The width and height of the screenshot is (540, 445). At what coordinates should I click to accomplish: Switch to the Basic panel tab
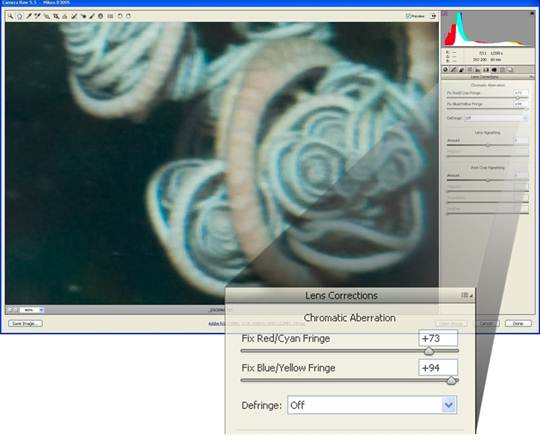tap(445, 70)
